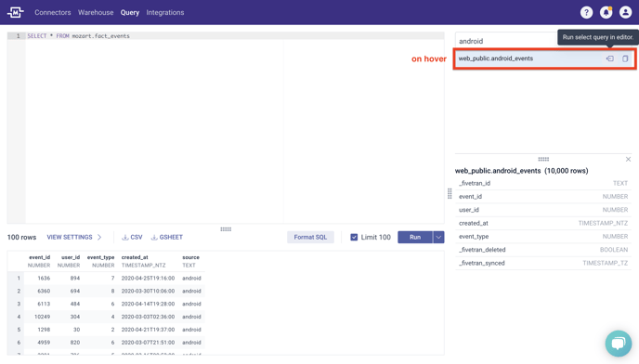Viewport: 639px width, 364px height.
Task: Click inside the android search field
Action: pyautogui.click(x=505, y=41)
